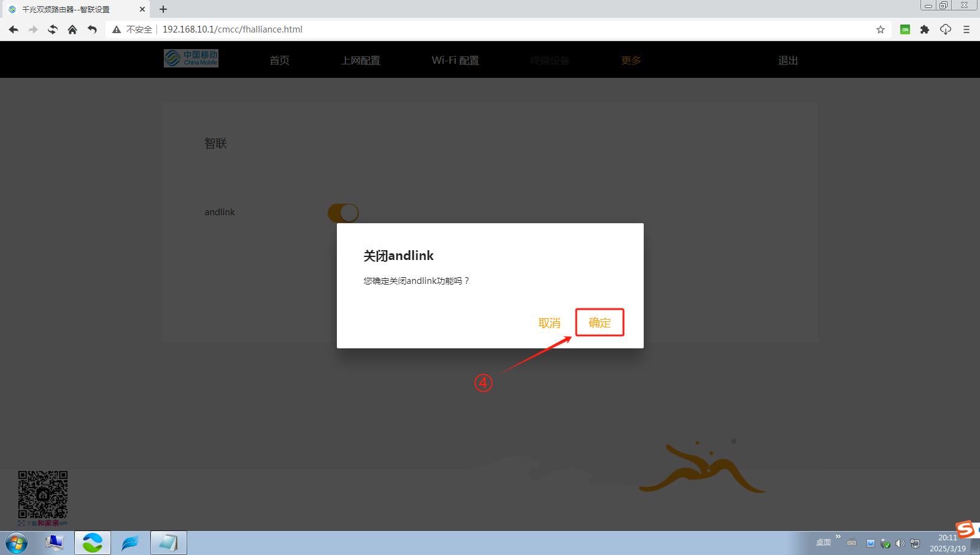Bookmark page with the star icon
The width and height of the screenshot is (980, 555).
point(881,29)
